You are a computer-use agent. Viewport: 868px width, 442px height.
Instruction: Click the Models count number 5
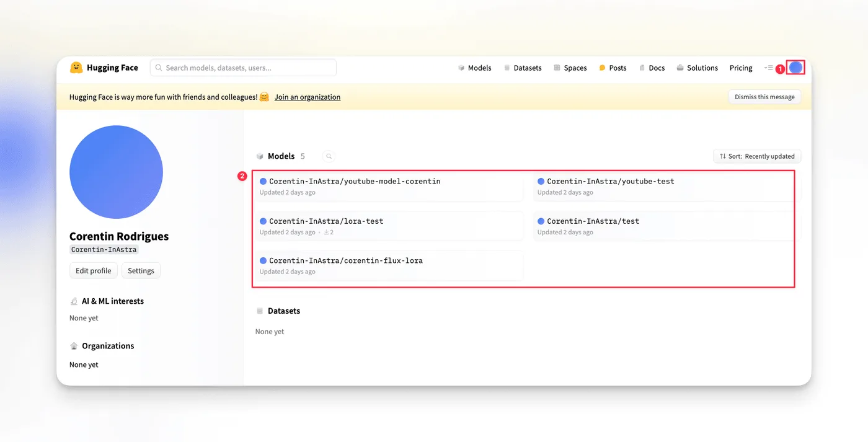point(303,156)
